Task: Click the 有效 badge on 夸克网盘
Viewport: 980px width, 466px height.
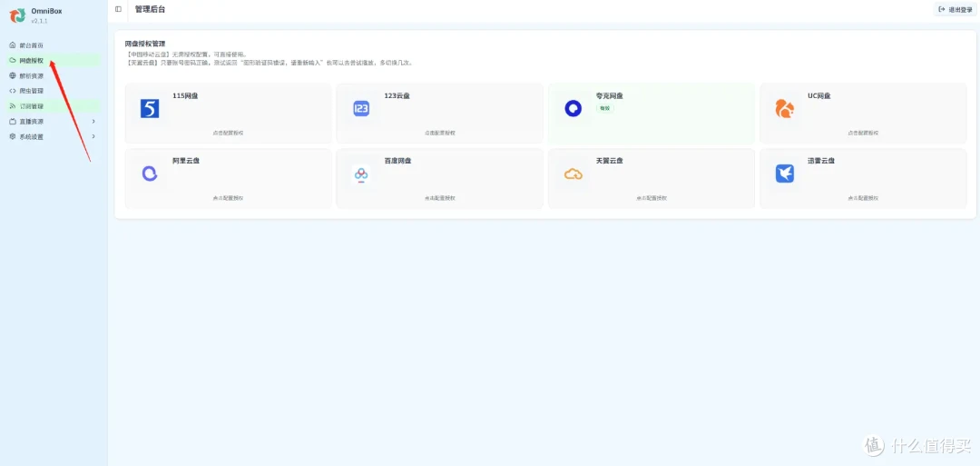Action: coord(604,108)
